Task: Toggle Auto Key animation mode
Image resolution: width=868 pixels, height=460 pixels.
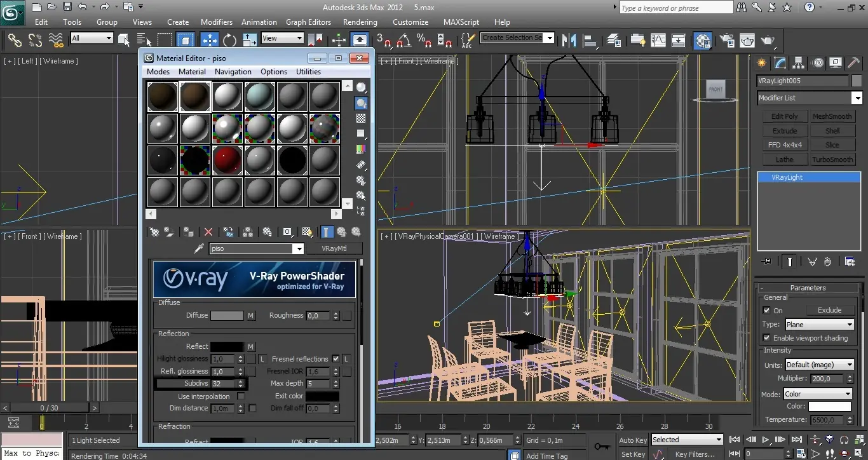Action: click(x=633, y=440)
